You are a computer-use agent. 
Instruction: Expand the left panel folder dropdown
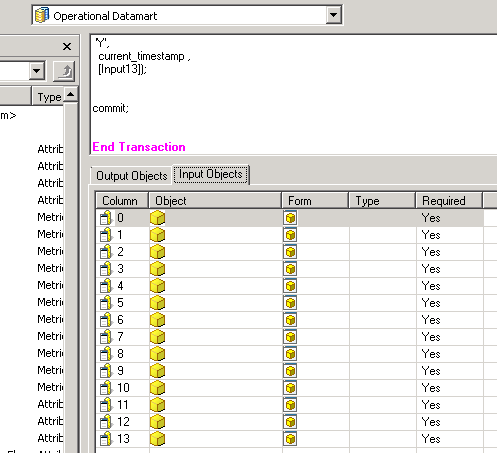click(37, 71)
